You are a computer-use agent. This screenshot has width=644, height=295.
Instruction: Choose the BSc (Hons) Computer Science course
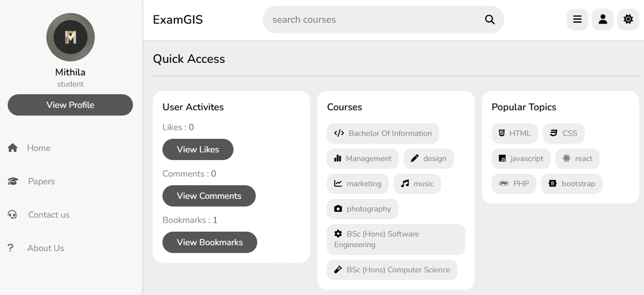[392, 270]
